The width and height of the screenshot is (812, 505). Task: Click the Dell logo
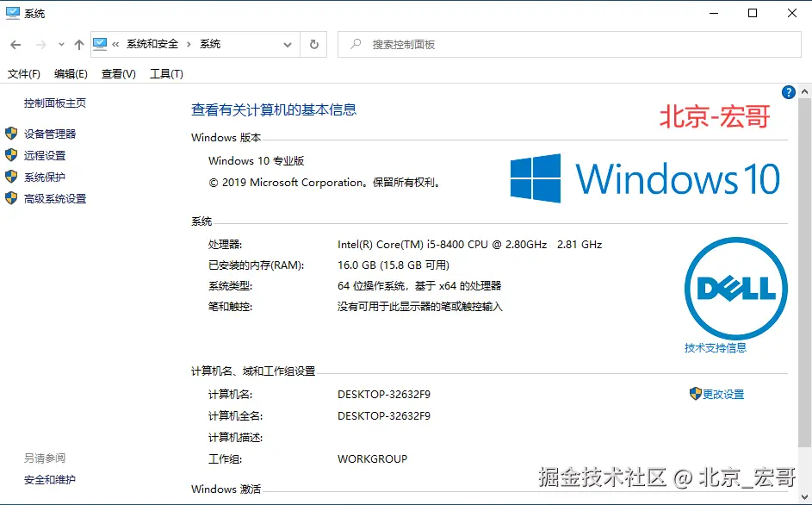pyautogui.click(x=736, y=289)
